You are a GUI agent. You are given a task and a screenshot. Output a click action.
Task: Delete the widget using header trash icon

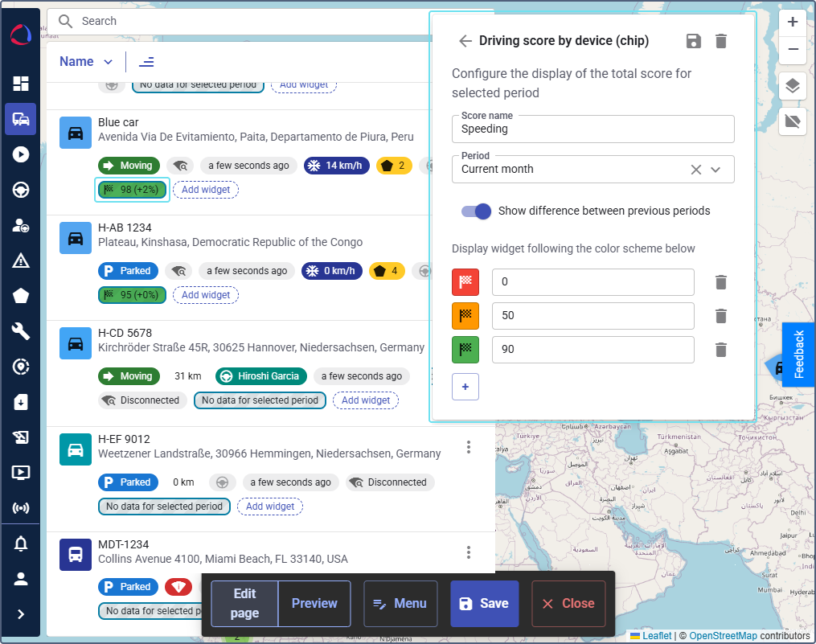pyautogui.click(x=721, y=41)
